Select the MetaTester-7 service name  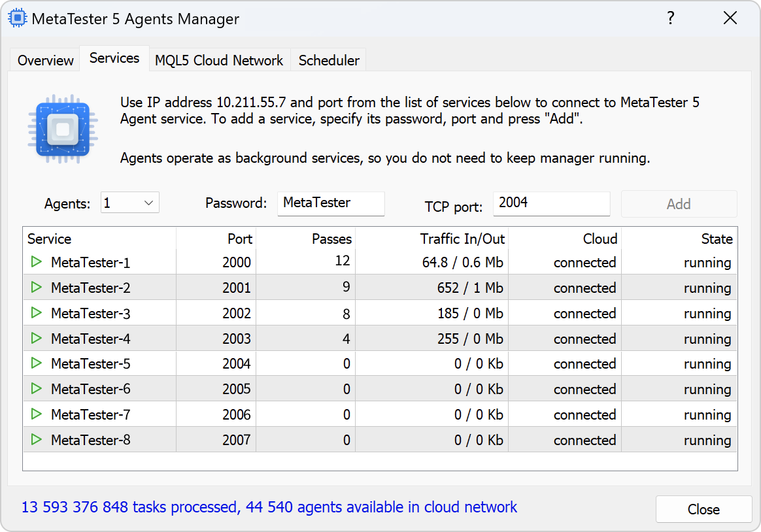click(x=91, y=414)
